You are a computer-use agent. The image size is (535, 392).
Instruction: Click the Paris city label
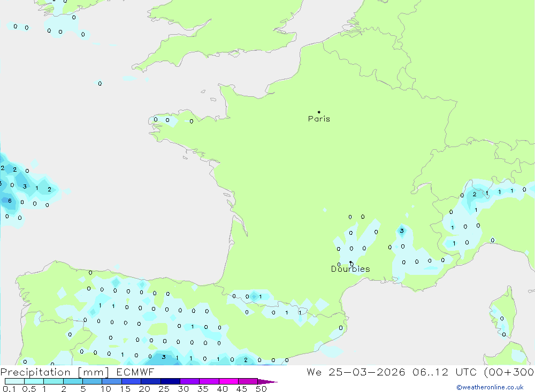click(x=319, y=119)
